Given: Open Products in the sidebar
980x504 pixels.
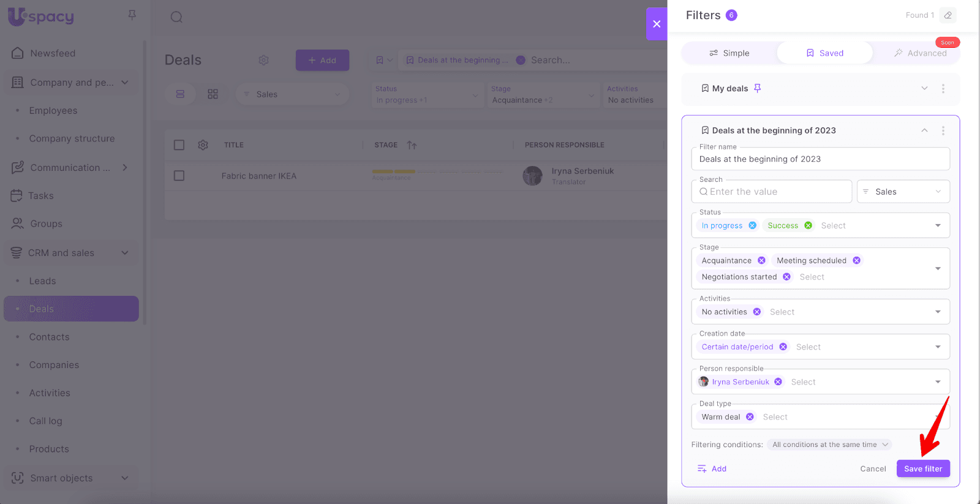Looking at the screenshot, I should point(49,449).
